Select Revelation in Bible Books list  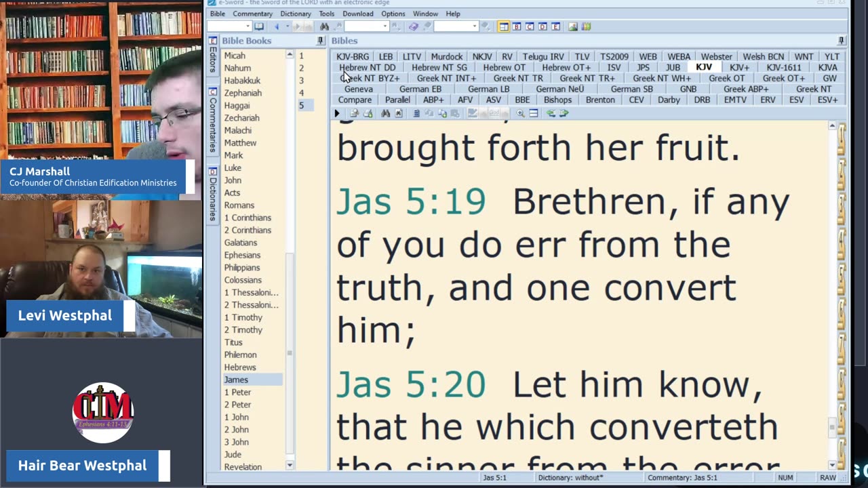pos(243,467)
